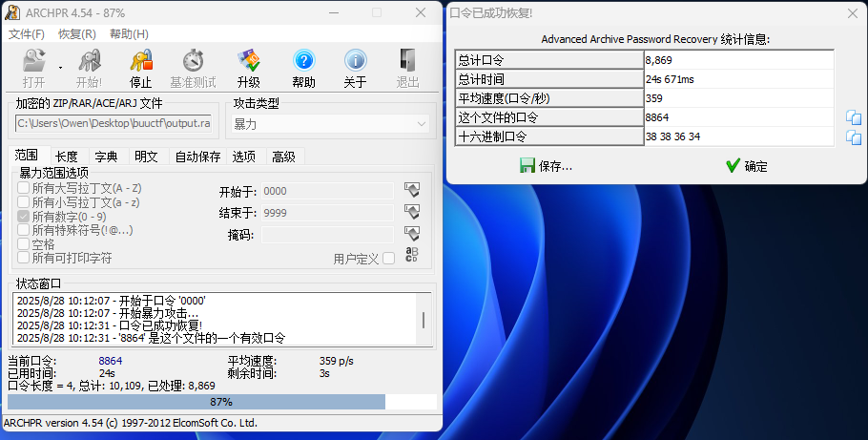Image resolution: width=868 pixels, height=440 pixels.
Task: Open the 恢复(R) menu
Action: coord(77,34)
